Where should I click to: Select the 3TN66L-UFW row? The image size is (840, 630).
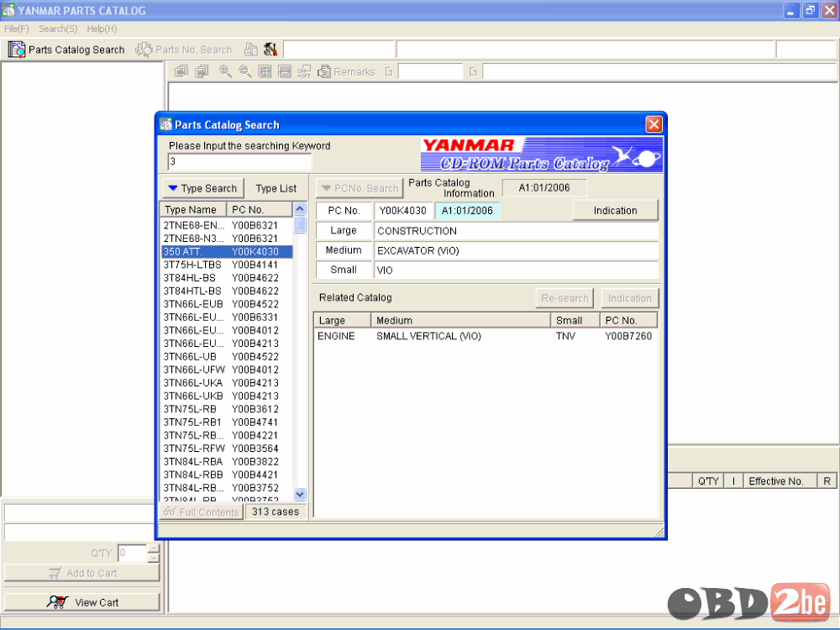(x=227, y=370)
